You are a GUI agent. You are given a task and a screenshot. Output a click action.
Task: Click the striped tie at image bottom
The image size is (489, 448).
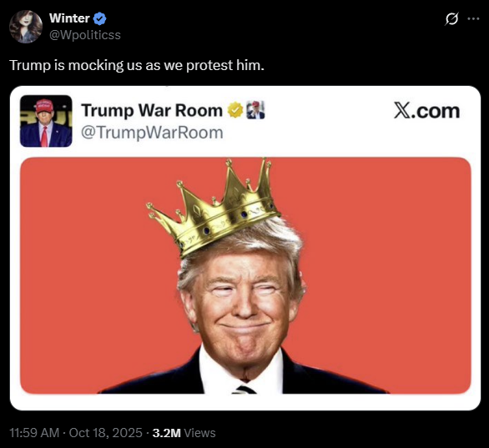(x=244, y=390)
